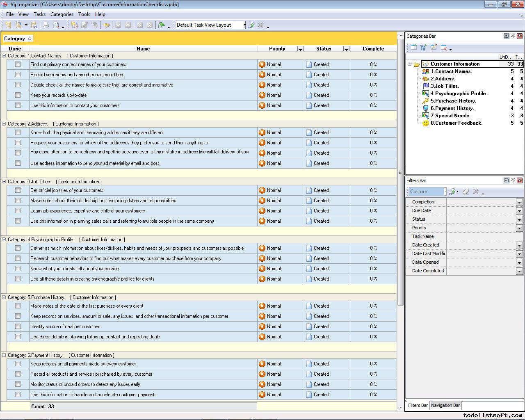Click the New task icon in toolbar
The width and height of the screenshot is (525, 420).
point(74,25)
